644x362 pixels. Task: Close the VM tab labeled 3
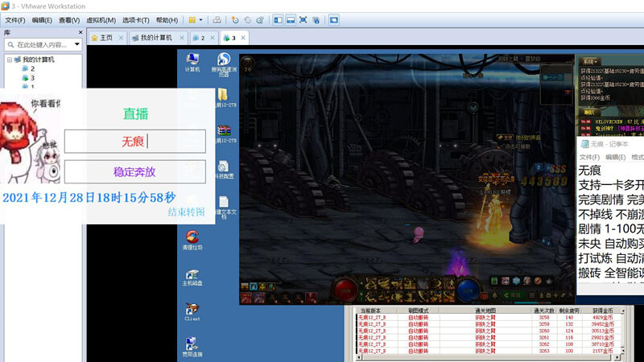pyautogui.click(x=243, y=38)
